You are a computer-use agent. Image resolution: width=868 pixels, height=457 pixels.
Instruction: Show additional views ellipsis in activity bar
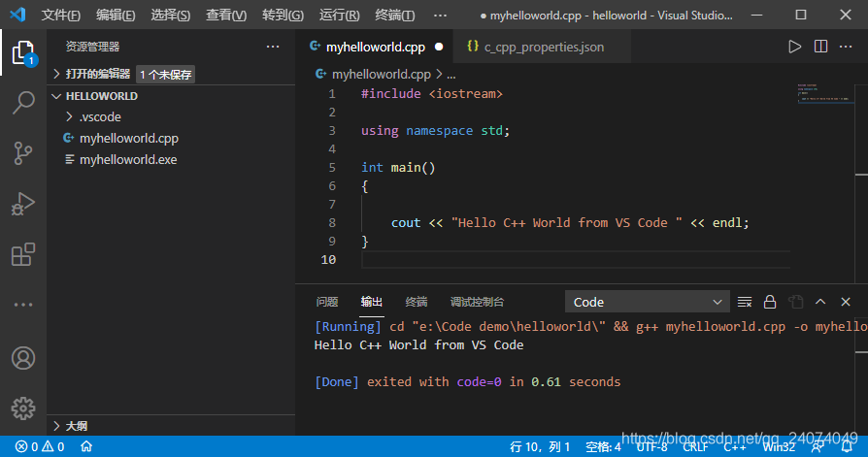pyautogui.click(x=23, y=305)
